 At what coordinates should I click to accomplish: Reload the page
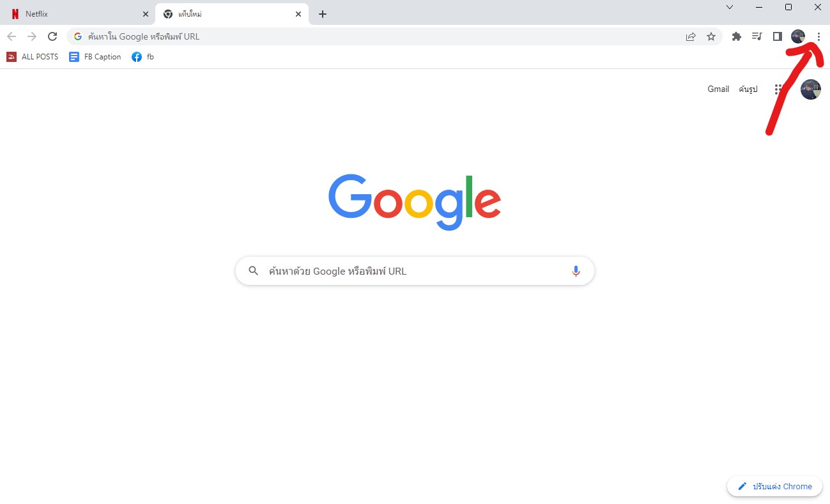coord(52,36)
